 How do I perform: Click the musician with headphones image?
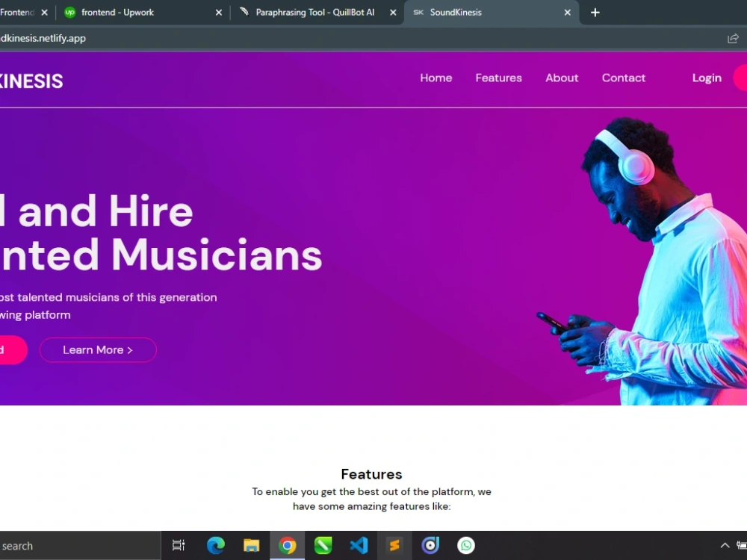642,261
